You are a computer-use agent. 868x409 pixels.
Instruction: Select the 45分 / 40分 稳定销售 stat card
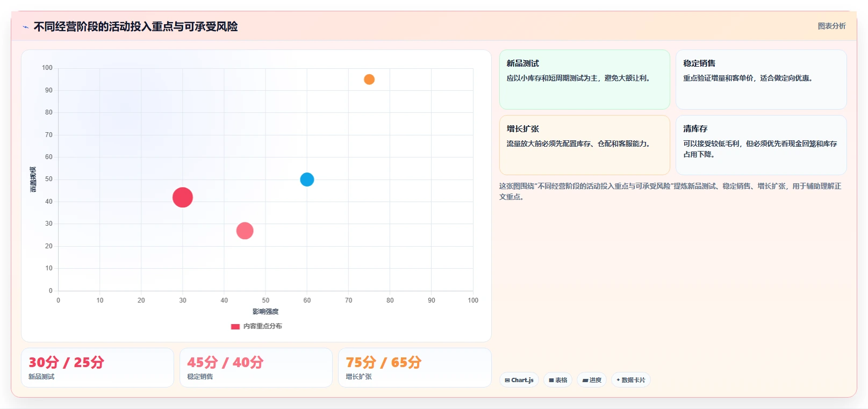(256, 368)
